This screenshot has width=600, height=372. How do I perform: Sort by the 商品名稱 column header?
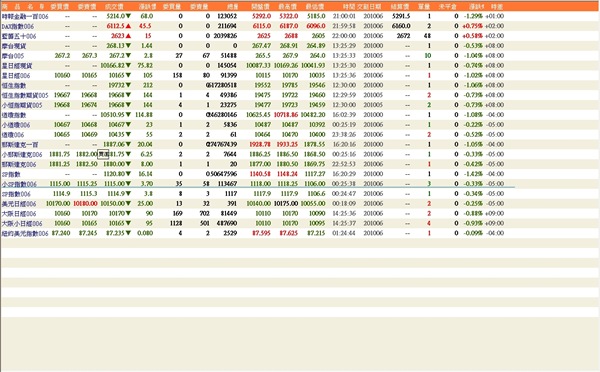[23, 7]
